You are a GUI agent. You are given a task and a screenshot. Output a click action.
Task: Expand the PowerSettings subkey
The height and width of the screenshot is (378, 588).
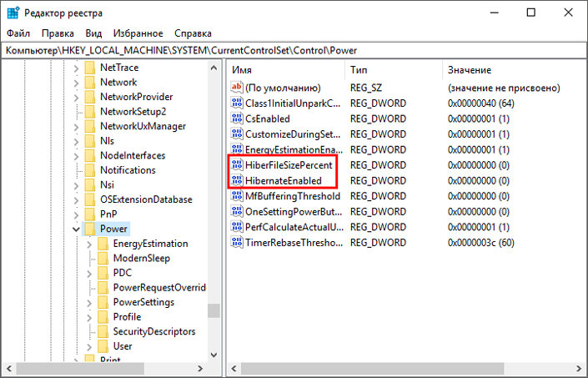[89, 303]
